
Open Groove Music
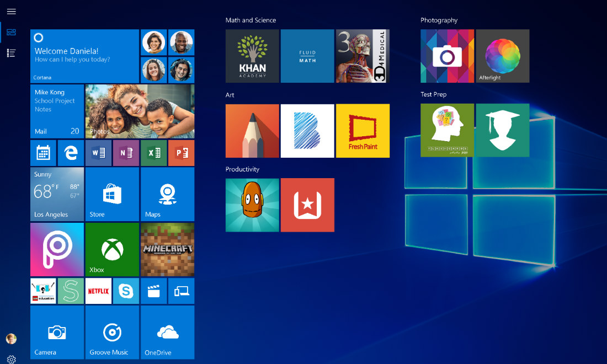tap(112, 332)
